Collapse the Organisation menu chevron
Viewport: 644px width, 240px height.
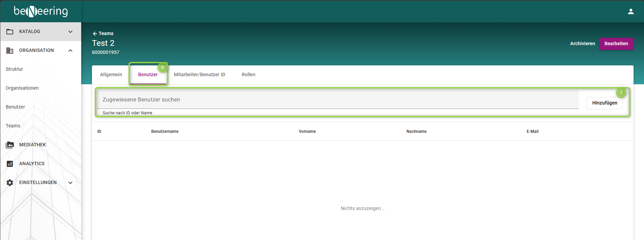pos(70,51)
